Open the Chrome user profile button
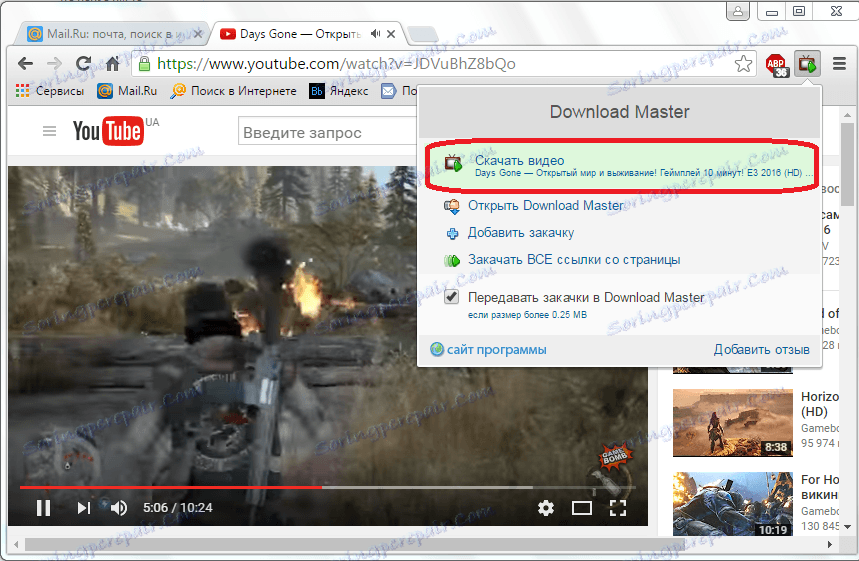Screen dimensions: 859x561 pyautogui.click(x=738, y=11)
